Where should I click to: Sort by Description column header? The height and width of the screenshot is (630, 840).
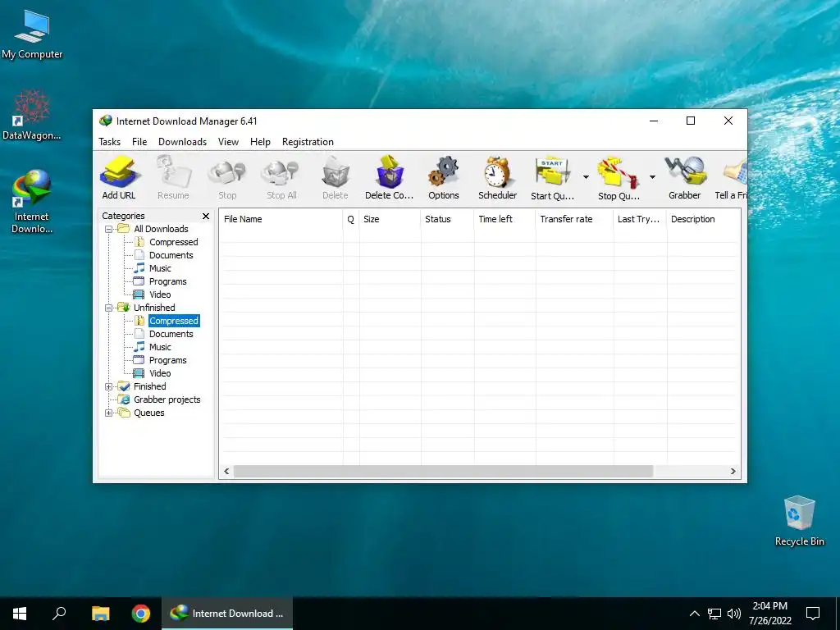pyautogui.click(x=703, y=219)
